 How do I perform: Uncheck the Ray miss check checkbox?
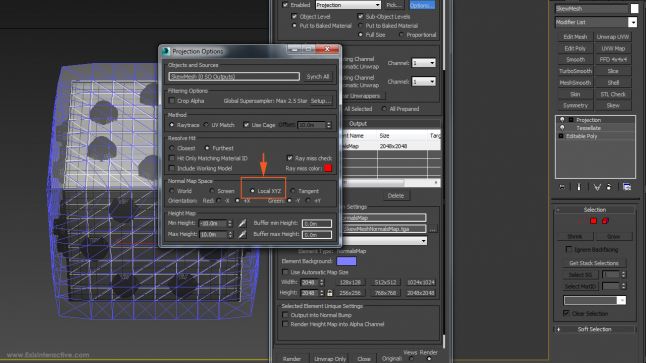tap(290, 158)
